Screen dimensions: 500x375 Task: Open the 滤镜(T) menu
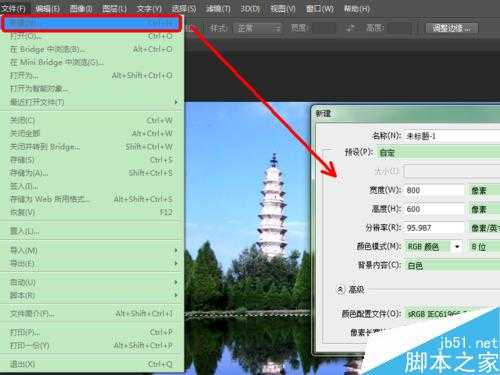coord(218,9)
